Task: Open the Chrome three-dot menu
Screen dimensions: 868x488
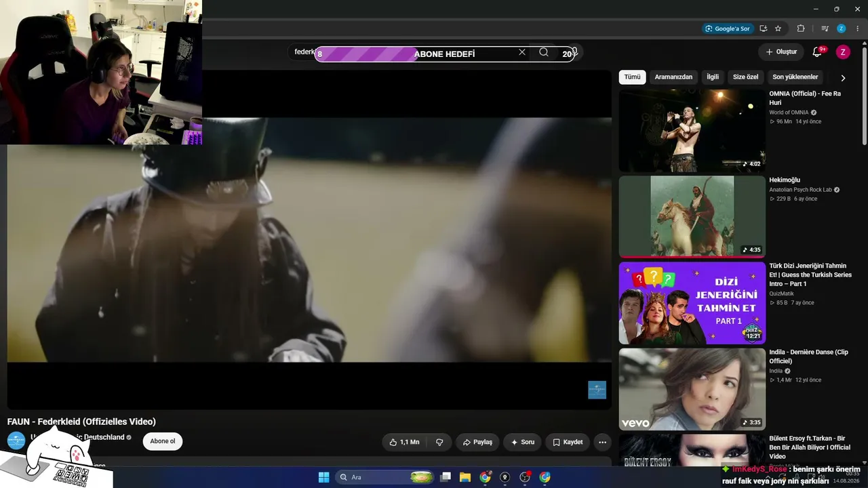Action: [x=857, y=28]
